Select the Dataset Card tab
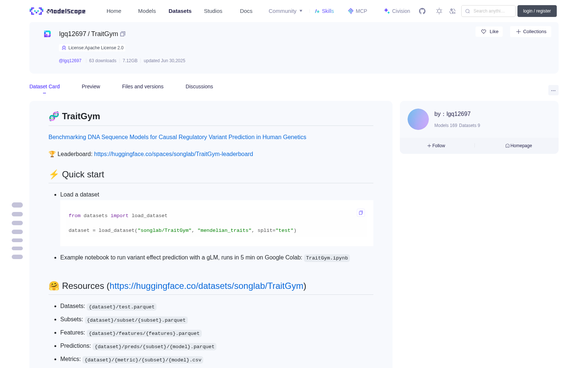 coord(44,86)
